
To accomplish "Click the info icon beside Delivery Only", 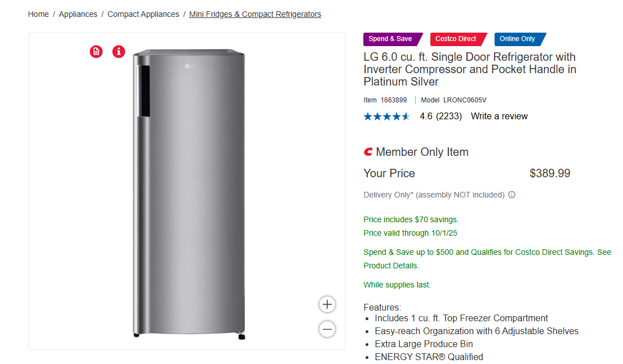I will 512,195.
